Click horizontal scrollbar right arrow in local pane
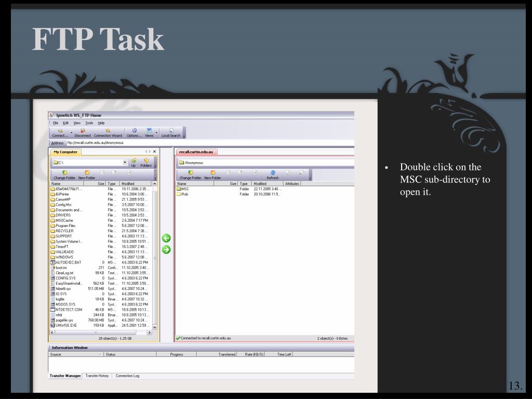This screenshot has width=532, height=399. click(x=149, y=332)
